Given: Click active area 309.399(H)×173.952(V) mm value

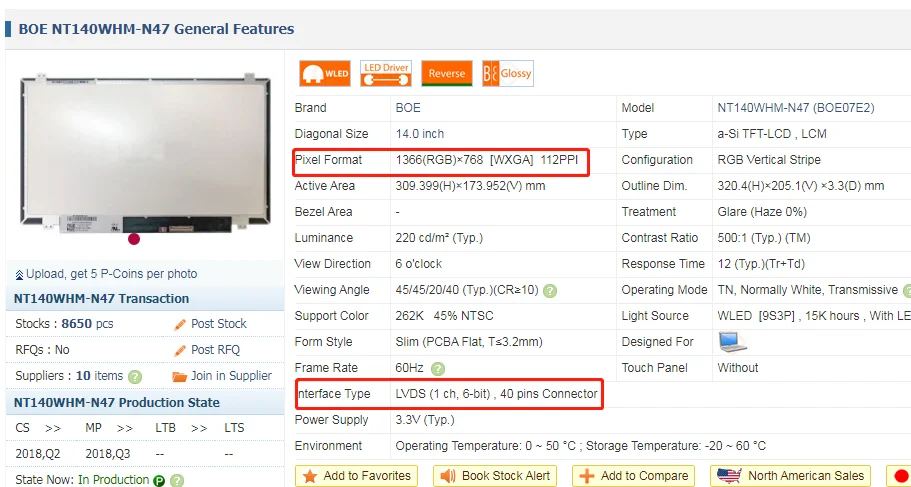Looking at the screenshot, I should pyautogui.click(x=471, y=186).
